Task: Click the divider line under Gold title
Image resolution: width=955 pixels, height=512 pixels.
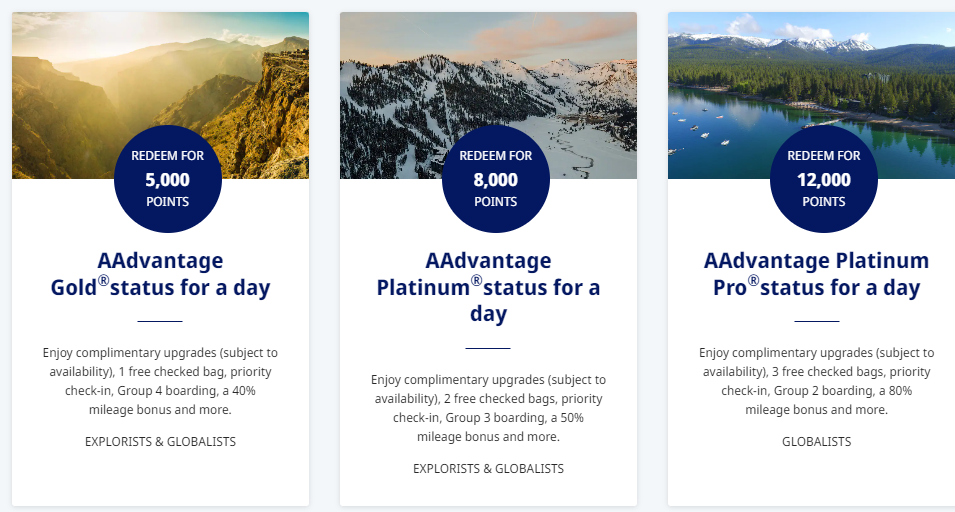Action: click(160, 321)
